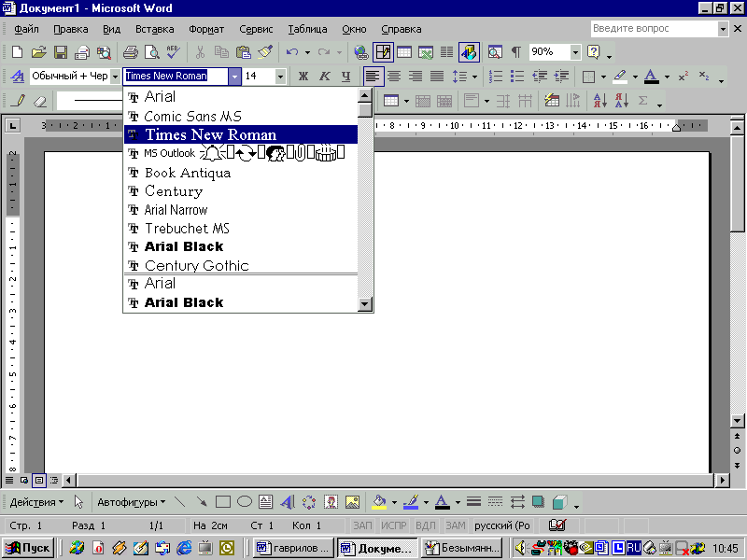Expand the outside border dropdown arrow
747x560 pixels.
tap(603, 77)
